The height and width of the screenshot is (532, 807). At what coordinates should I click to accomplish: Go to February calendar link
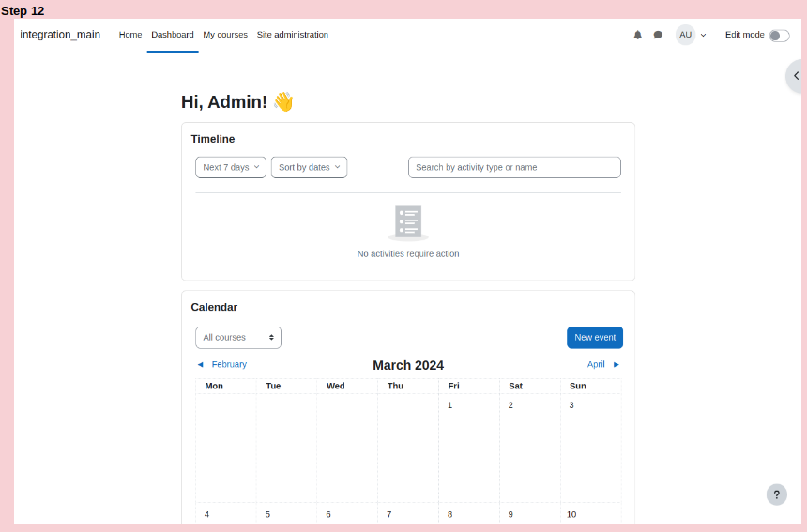(229, 364)
